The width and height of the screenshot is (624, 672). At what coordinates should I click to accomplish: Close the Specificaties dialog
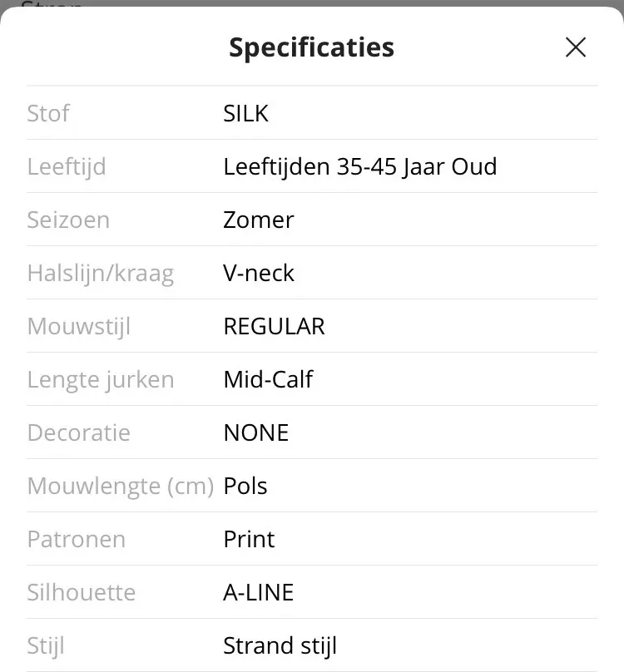576,47
